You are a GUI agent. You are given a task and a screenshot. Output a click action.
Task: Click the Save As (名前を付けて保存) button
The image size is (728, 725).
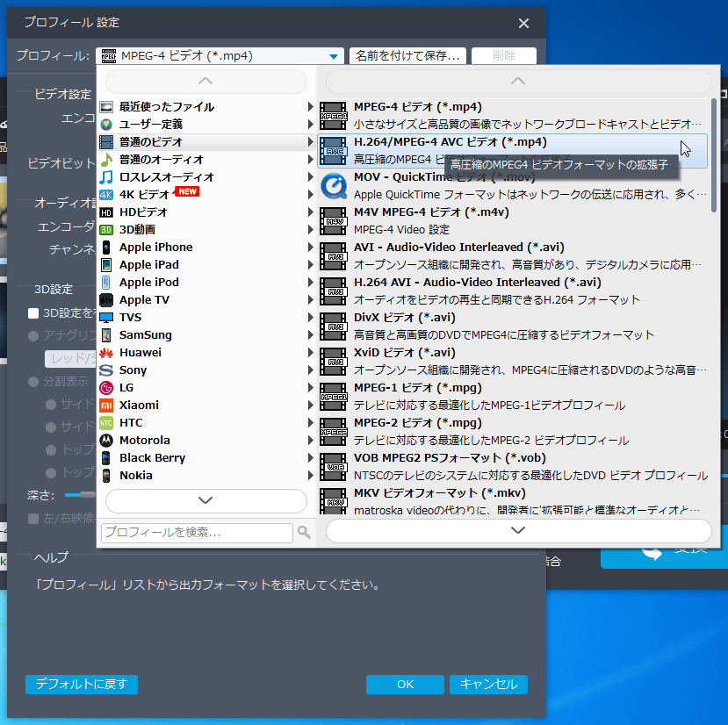pos(407,56)
